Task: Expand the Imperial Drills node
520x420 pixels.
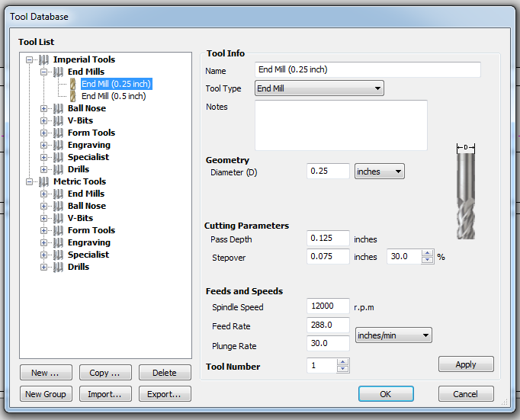Action: point(43,170)
